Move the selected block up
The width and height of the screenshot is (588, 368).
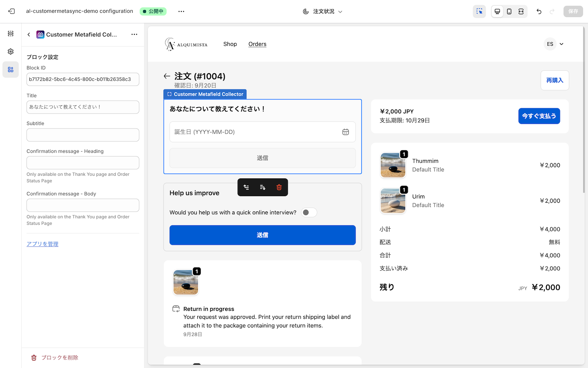point(246,187)
